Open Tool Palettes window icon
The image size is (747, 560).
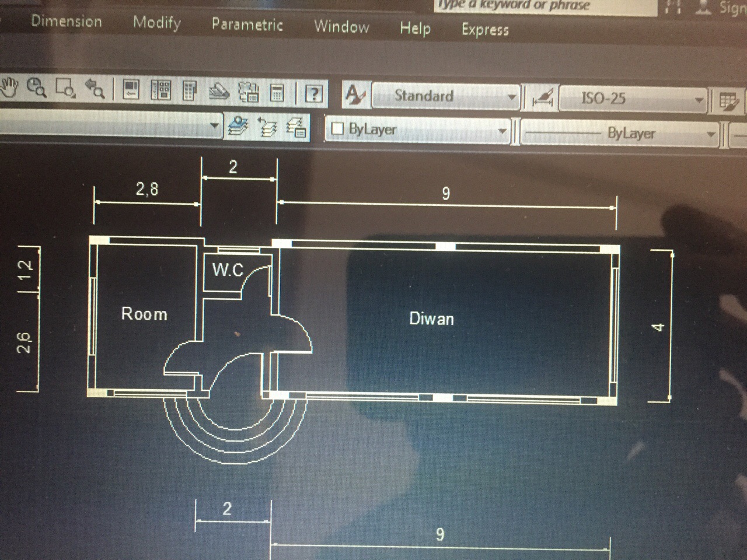(190, 91)
